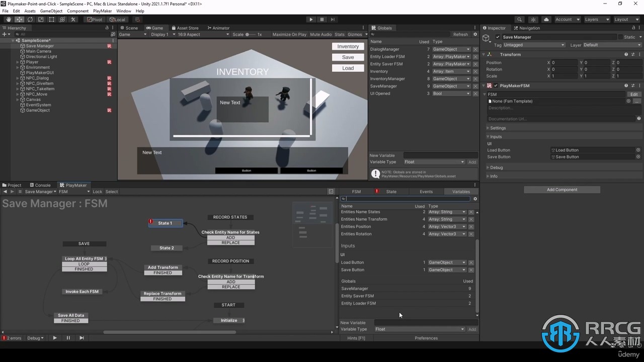Open the Globals panel settings gear
This screenshot has width=644, height=362.
click(475, 35)
